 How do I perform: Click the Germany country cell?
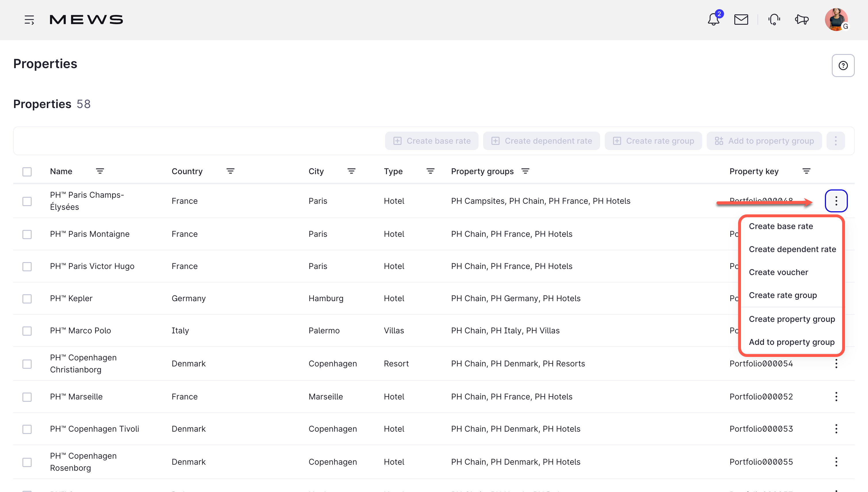click(x=189, y=298)
